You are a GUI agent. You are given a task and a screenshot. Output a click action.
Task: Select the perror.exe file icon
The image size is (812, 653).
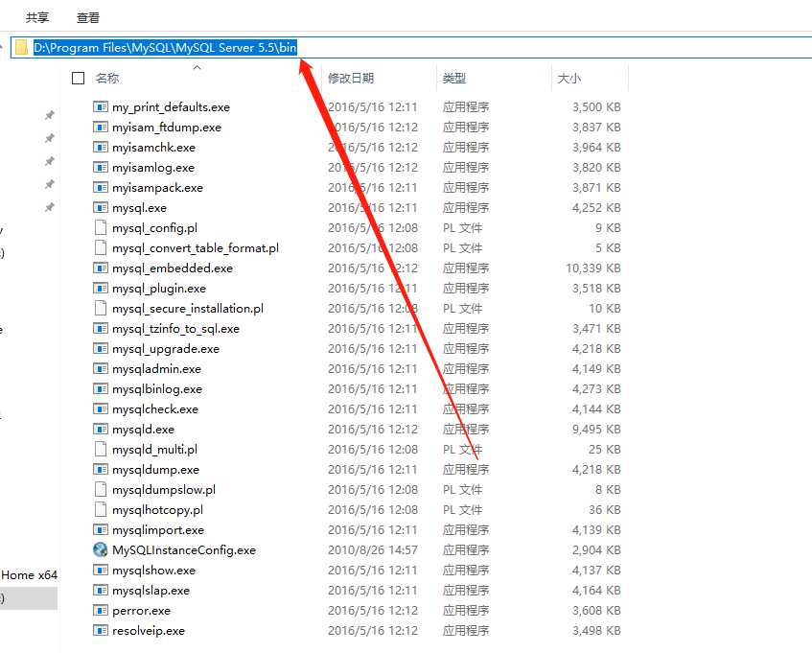101,611
